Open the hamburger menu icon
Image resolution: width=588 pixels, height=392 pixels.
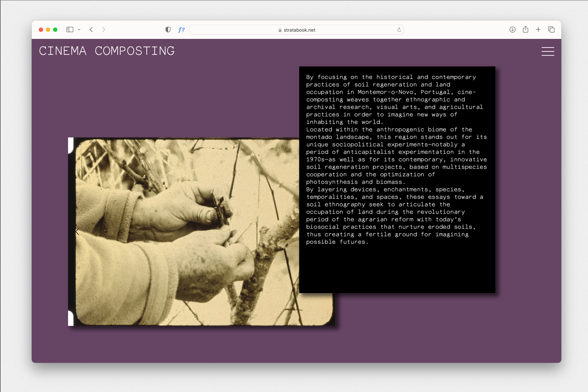(548, 51)
